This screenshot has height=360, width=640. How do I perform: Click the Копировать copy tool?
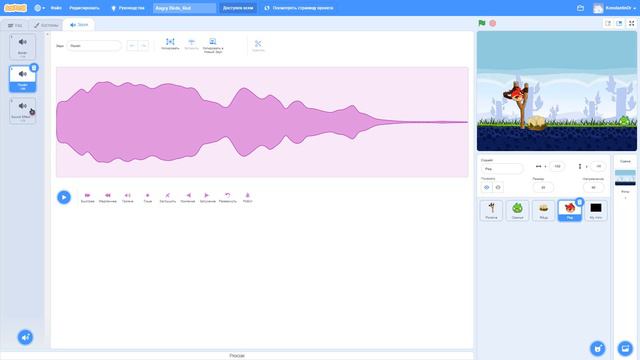pyautogui.click(x=170, y=44)
